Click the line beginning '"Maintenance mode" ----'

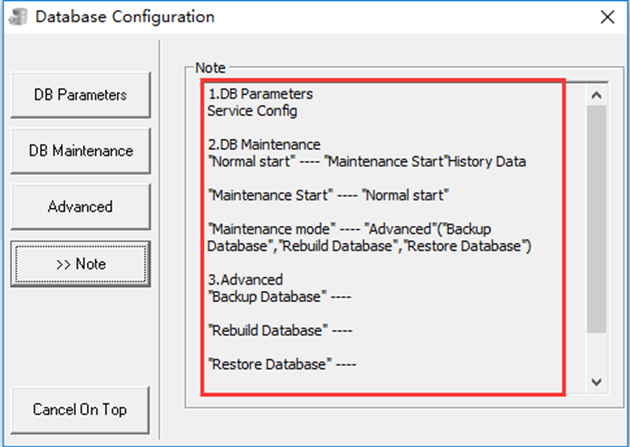click(350, 229)
